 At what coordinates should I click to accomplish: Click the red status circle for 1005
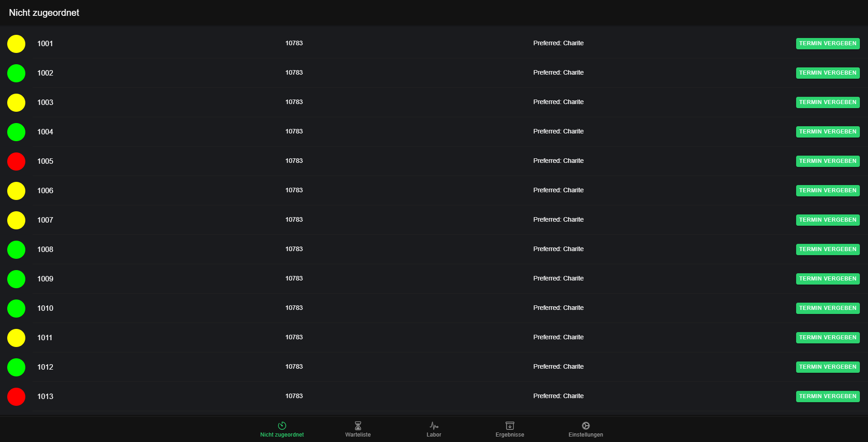(16, 162)
